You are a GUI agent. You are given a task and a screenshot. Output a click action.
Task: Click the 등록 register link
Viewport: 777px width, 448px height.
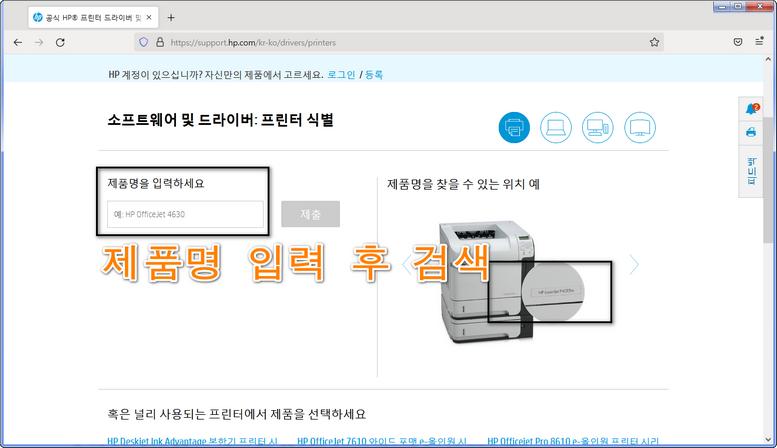(x=374, y=75)
